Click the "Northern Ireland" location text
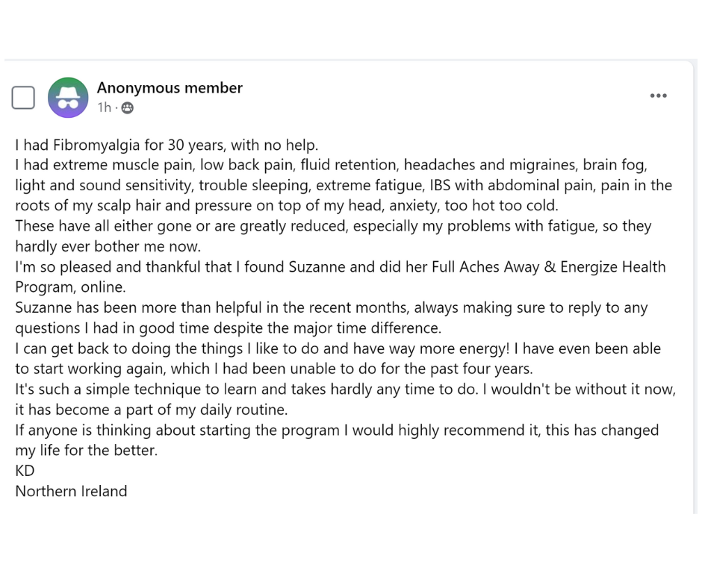 (71, 491)
